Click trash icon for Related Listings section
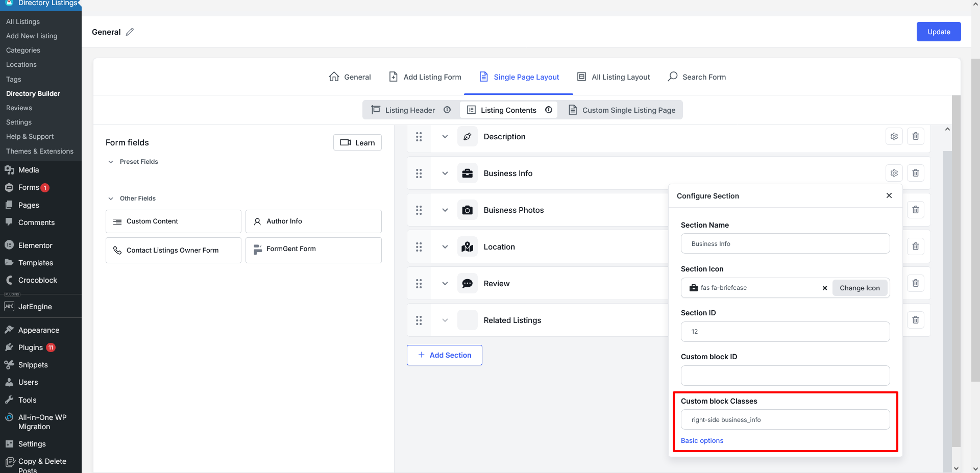 tap(915, 320)
